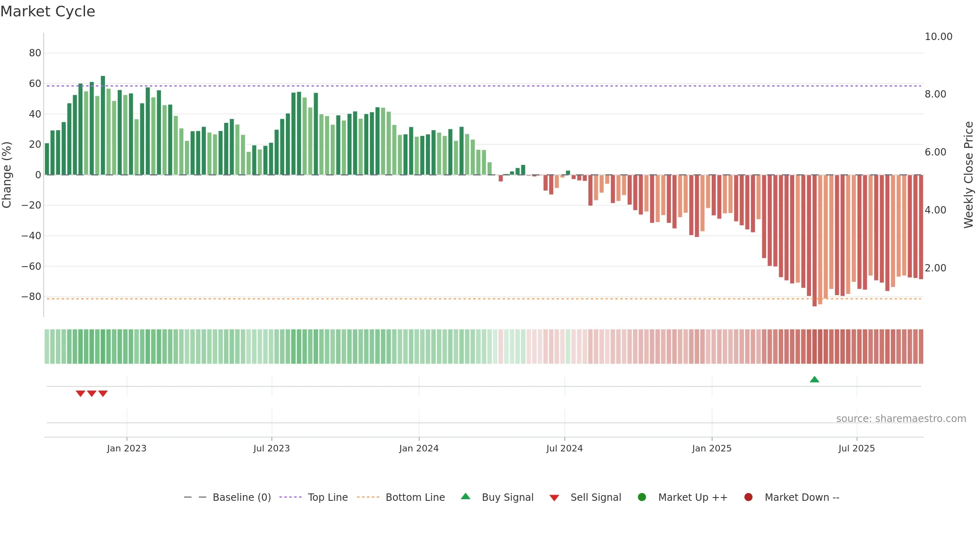The image size is (980, 551).
Task: Click the 80 tick on the Change axis
Action: [x=35, y=53]
